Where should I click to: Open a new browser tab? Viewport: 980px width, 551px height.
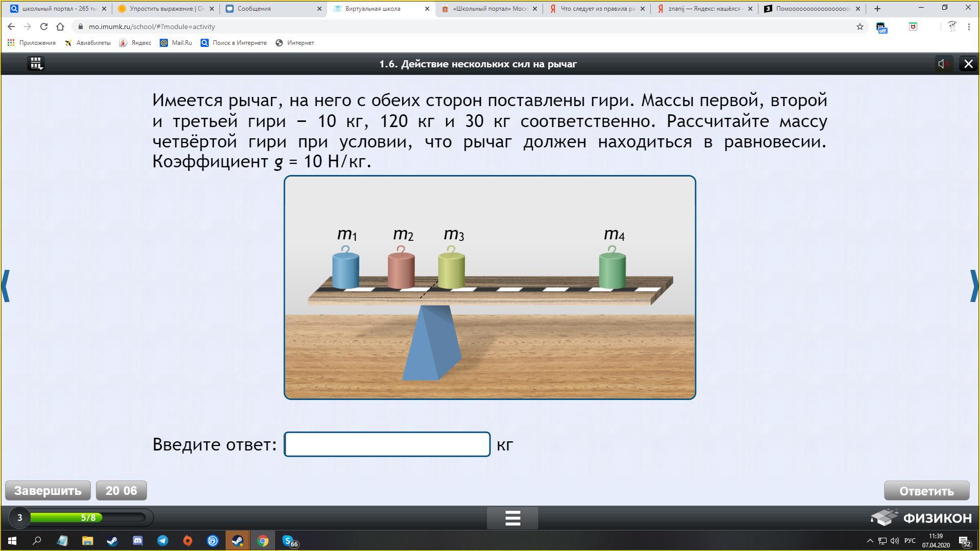[x=877, y=9]
